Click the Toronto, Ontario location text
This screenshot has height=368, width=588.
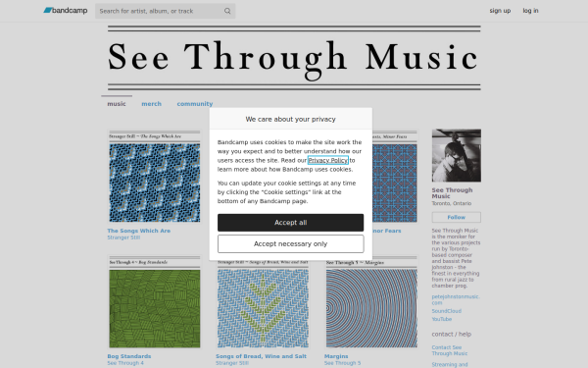coord(452,203)
